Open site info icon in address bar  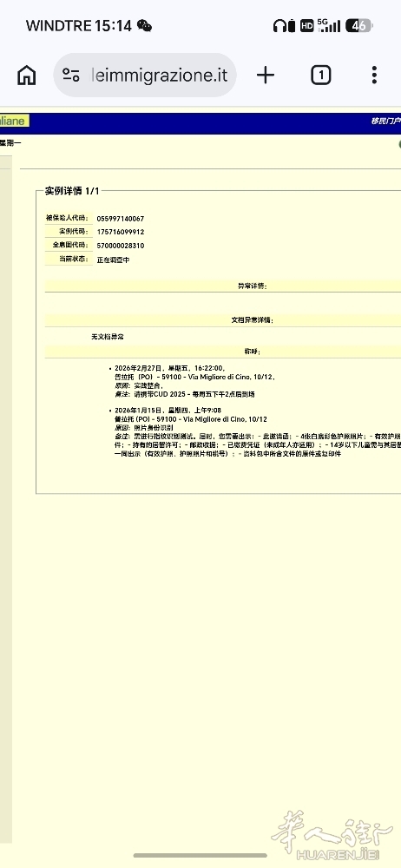(x=71, y=75)
